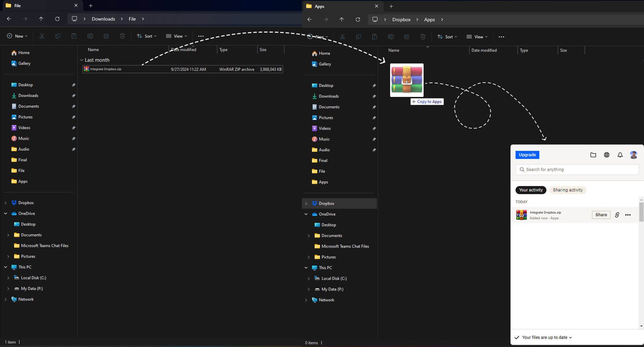
Task: Go back in the Apps window
Action: pyautogui.click(x=310, y=19)
